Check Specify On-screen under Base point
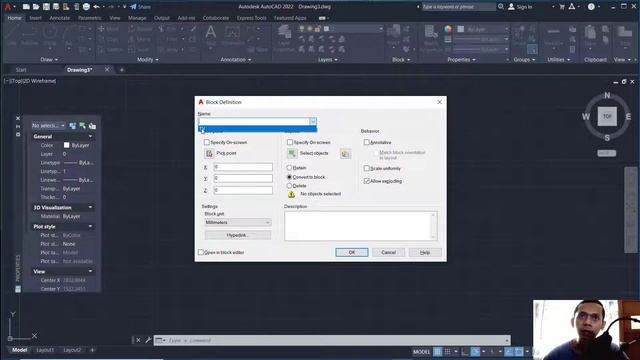Viewport: 640px width, 360px height. coord(207,142)
